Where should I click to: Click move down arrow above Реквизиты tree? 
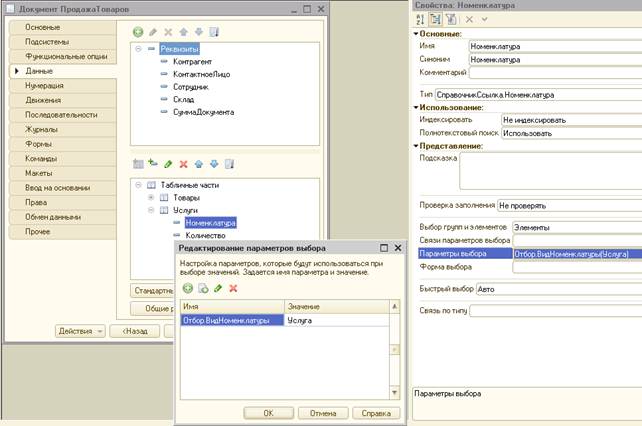point(199,32)
